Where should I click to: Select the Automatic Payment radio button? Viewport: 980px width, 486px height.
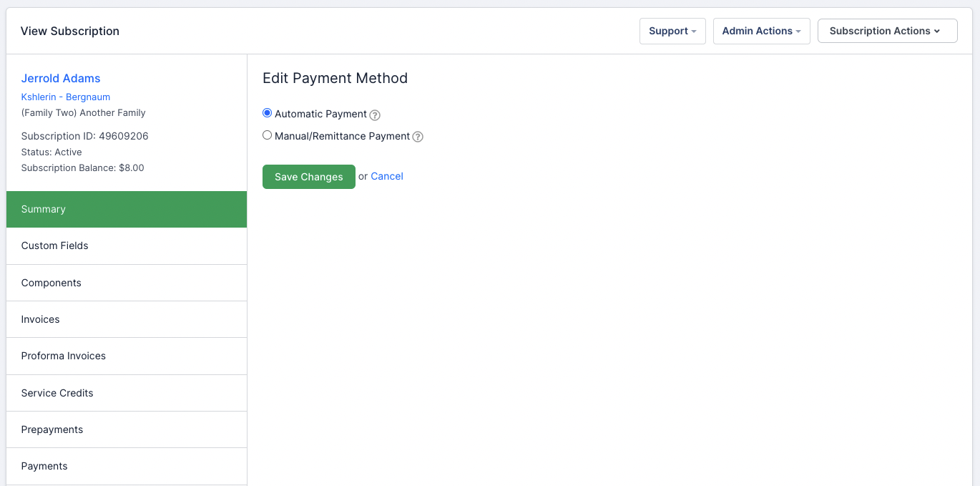[268, 113]
